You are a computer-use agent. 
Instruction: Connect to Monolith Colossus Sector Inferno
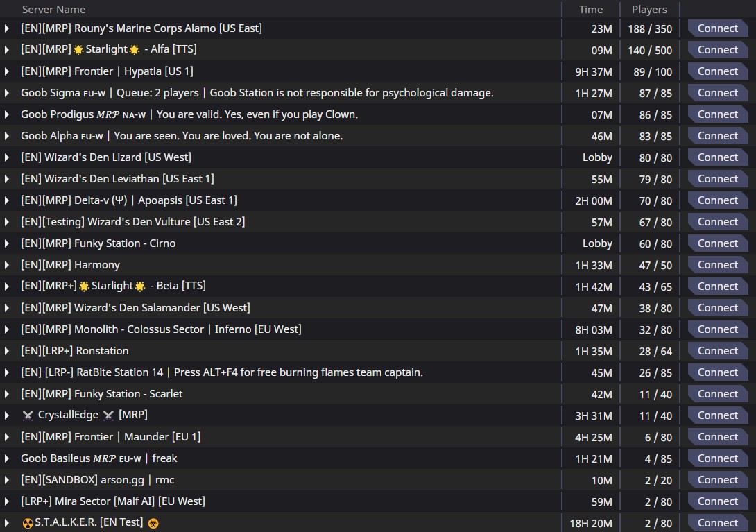click(x=717, y=329)
